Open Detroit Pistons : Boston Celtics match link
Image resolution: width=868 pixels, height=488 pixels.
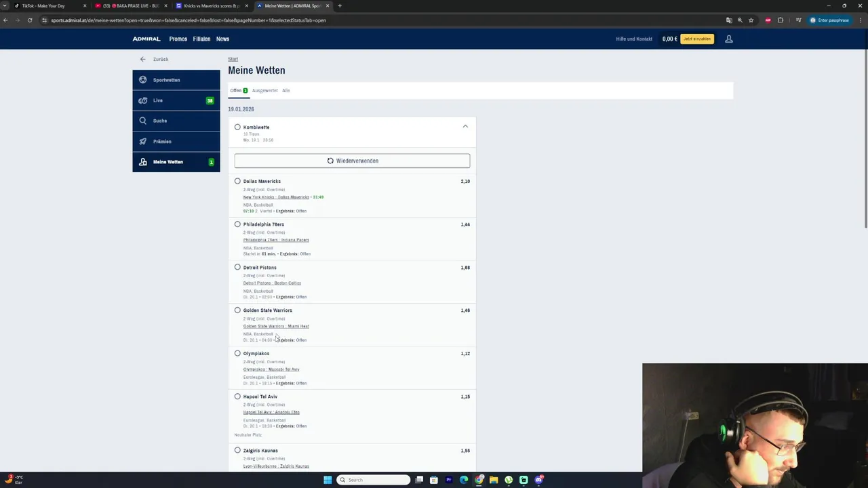(x=272, y=283)
